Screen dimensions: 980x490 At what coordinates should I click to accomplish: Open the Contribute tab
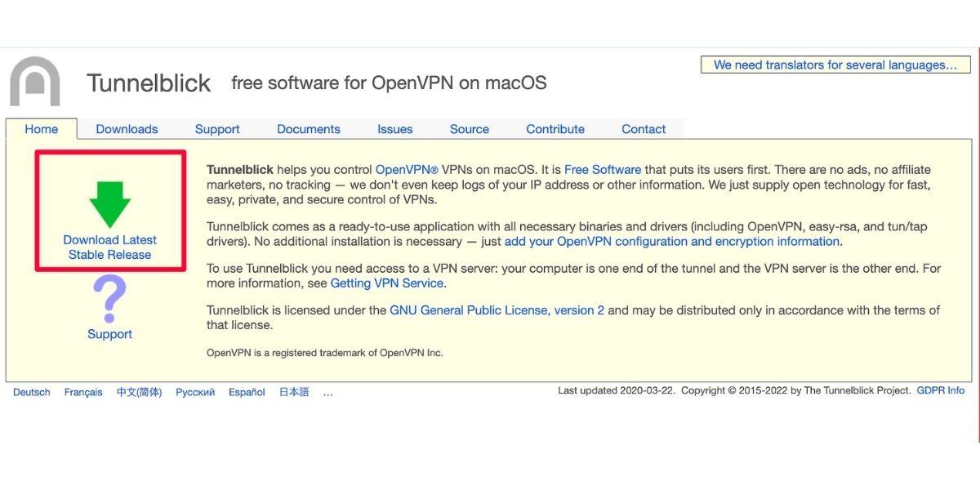[555, 129]
